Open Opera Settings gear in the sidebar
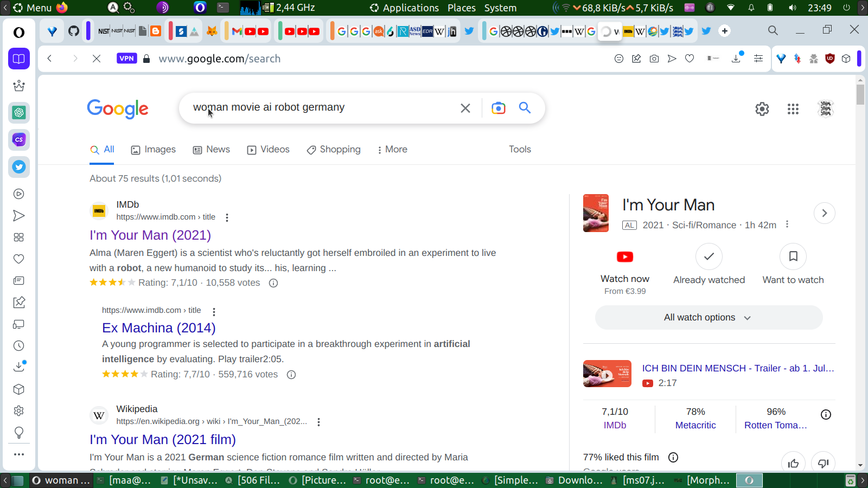The image size is (868, 488). 19,411
